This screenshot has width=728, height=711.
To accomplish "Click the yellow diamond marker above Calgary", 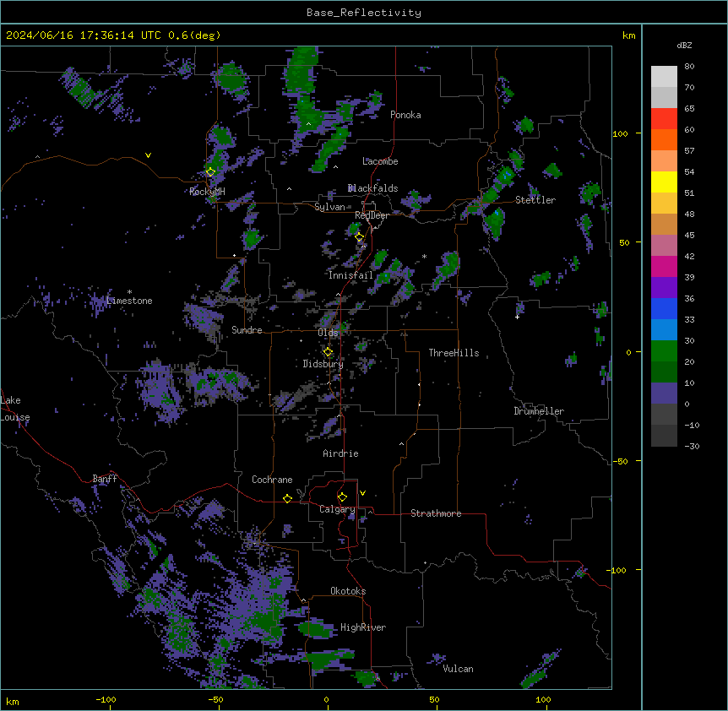I will tap(342, 497).
